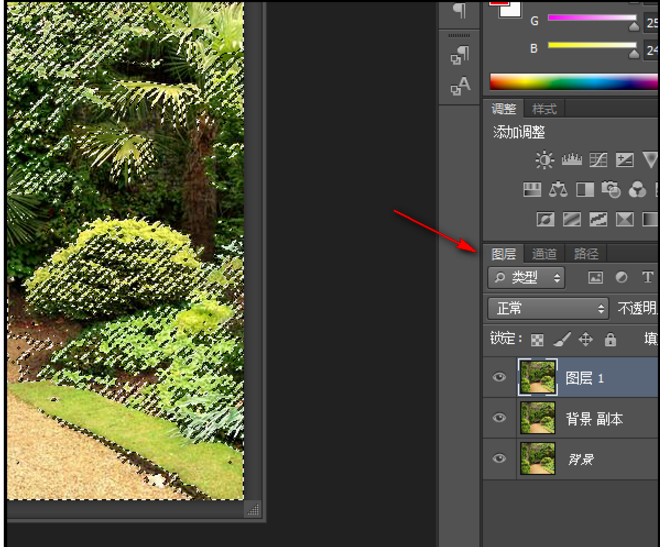Add a Levels adjustment layer
The height and width of the screenshot is (547, 660).
pyautogui.click(x=572, y=160)
